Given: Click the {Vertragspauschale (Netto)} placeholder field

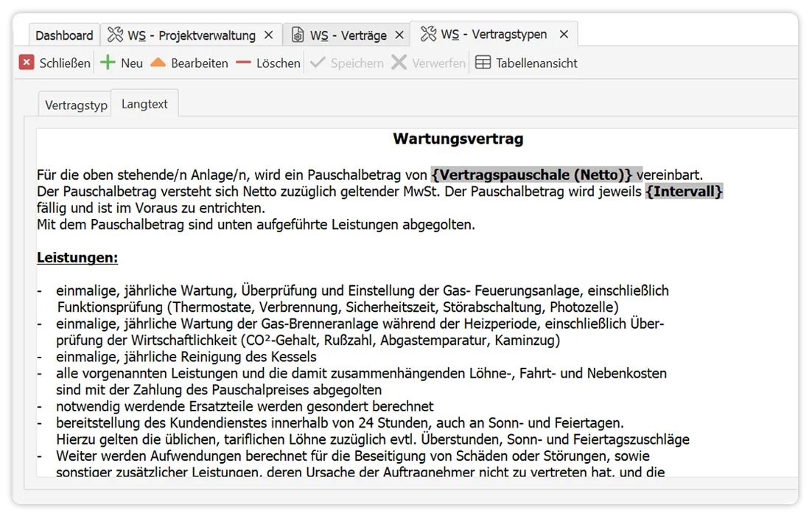Looking at the screenshot, I should 532,175.
